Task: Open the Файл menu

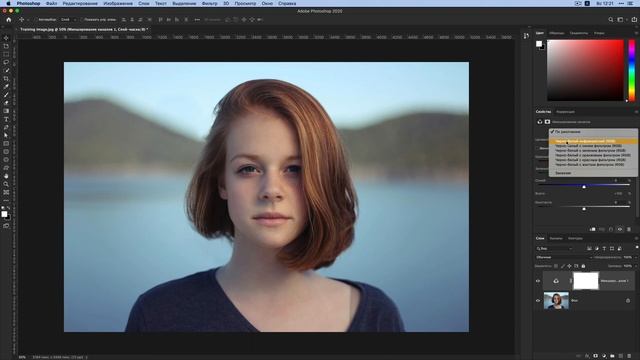Action: (51, 3)
